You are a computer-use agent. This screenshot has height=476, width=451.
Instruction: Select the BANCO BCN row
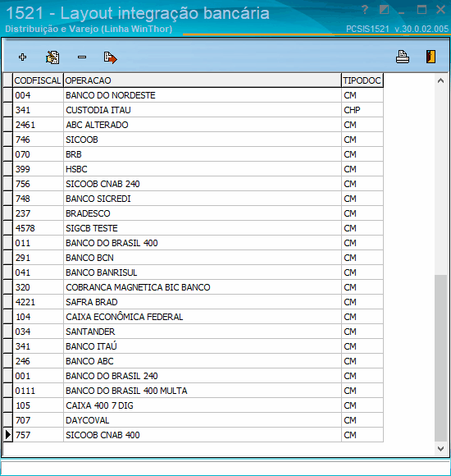[x=194, y=258]
